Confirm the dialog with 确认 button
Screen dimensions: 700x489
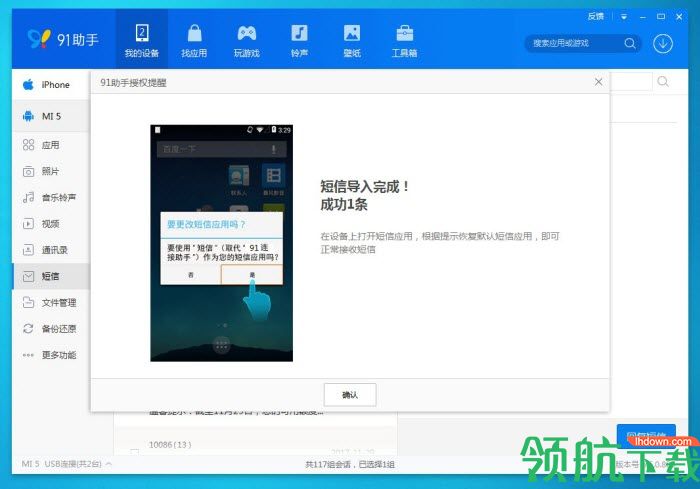tap(350, 395)
